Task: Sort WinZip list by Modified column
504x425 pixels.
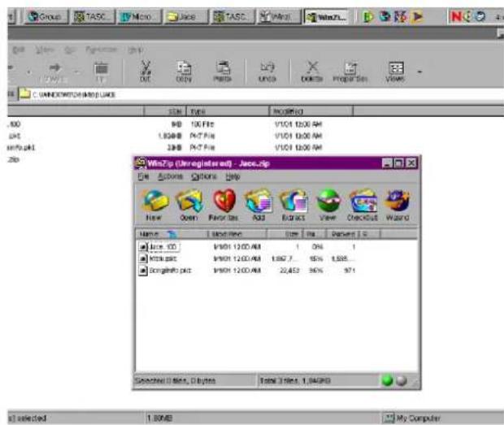Action: [x=237, y=234]
